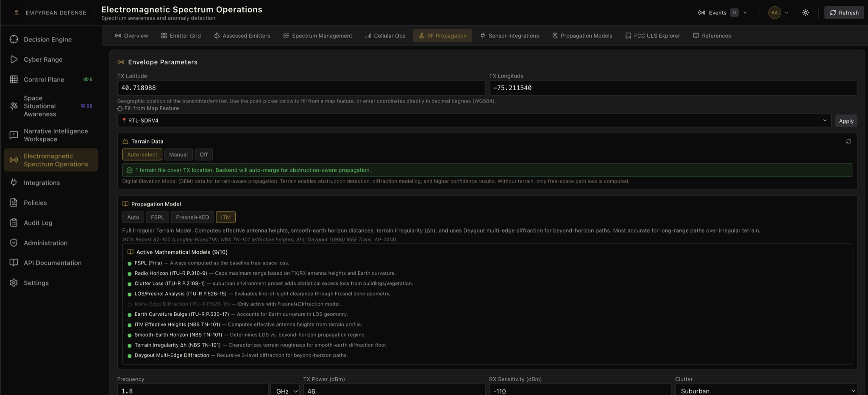Open the Suburban clutter dropdown

pyautogui.click(x=766, y=391)
